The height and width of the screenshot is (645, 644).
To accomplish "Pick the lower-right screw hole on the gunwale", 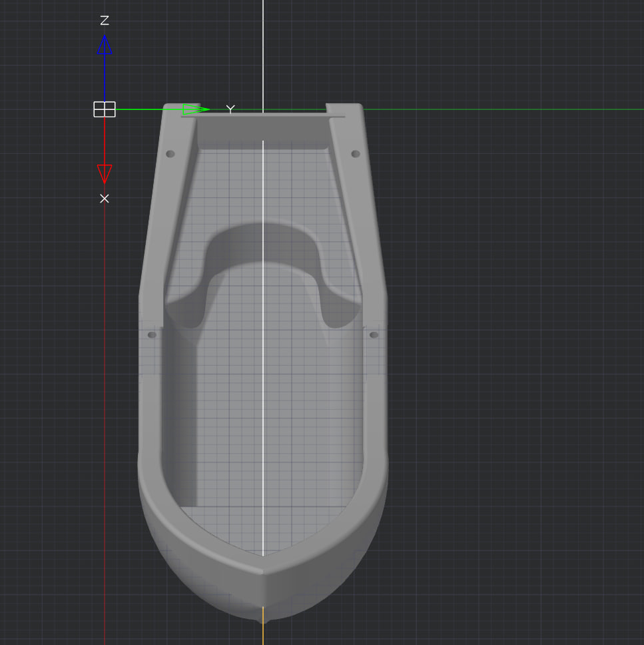I will point(374,334).
